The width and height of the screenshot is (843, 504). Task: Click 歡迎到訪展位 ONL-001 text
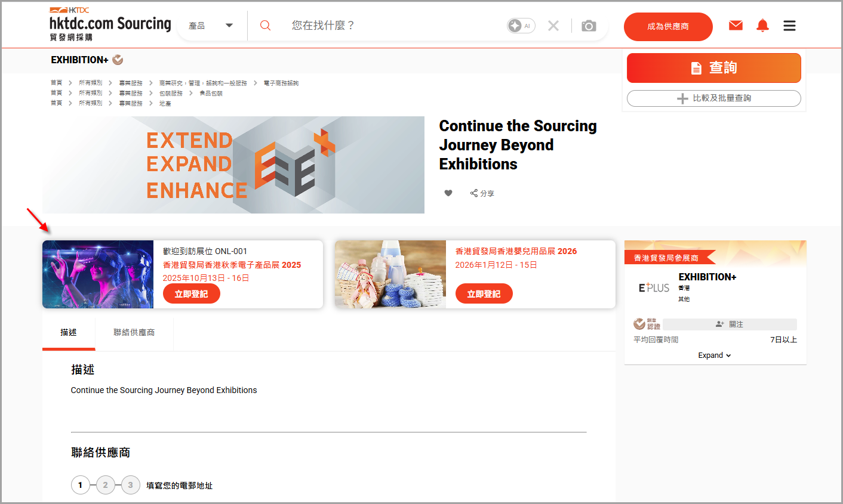[x=205, y=251]
